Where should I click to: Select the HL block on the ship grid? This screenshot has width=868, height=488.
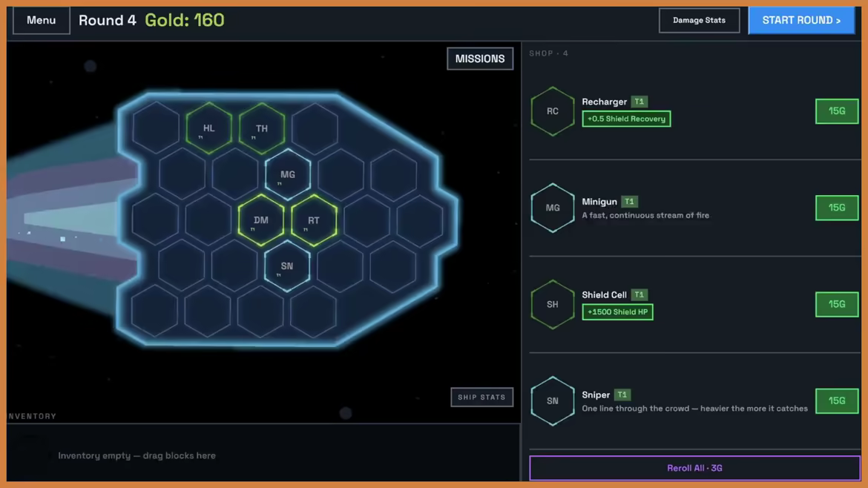click(208, 128)
